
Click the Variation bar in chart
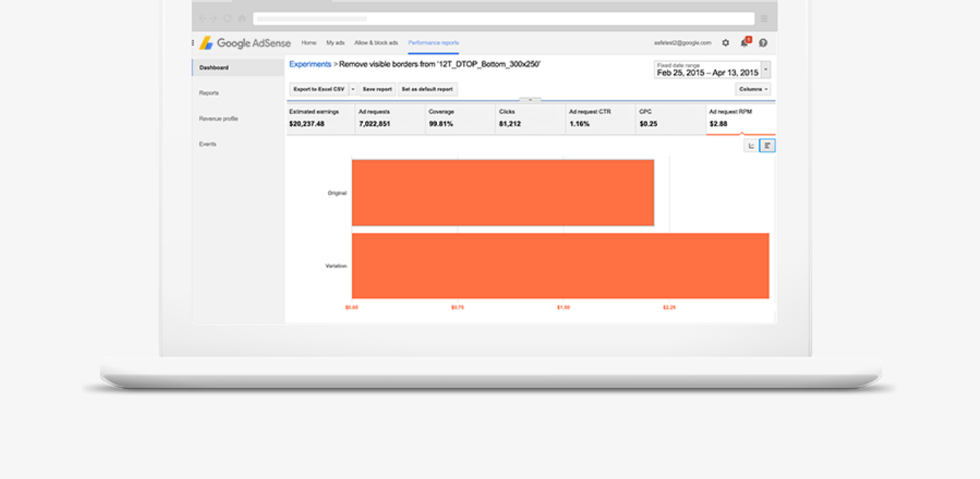[561, 266]
